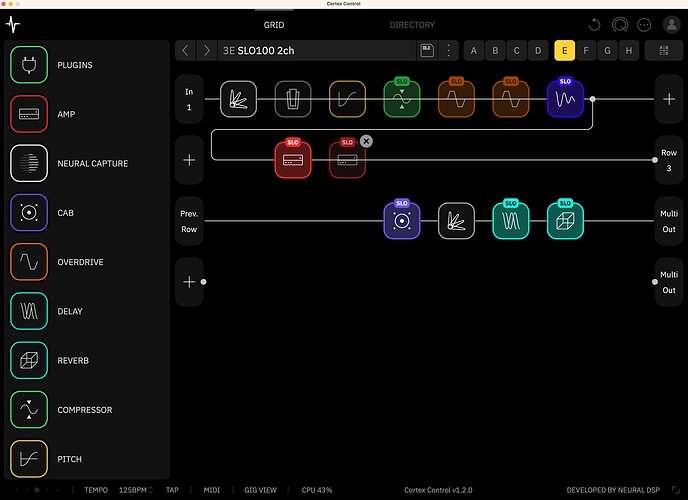Open the tuner circle icon
This screenshot has height=500, width=688.
(620, 25)
